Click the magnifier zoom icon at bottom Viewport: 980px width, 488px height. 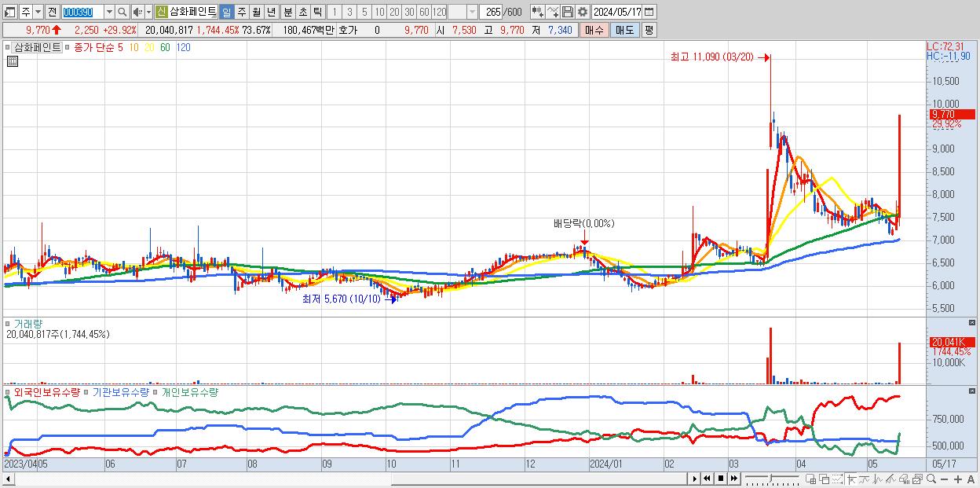click(931, 479)
